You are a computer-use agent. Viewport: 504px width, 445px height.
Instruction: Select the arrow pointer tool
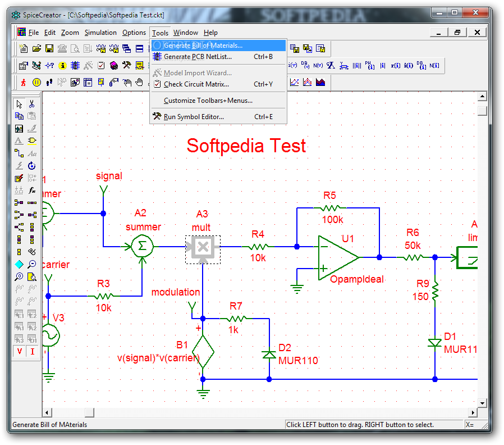tap(19, 105)
